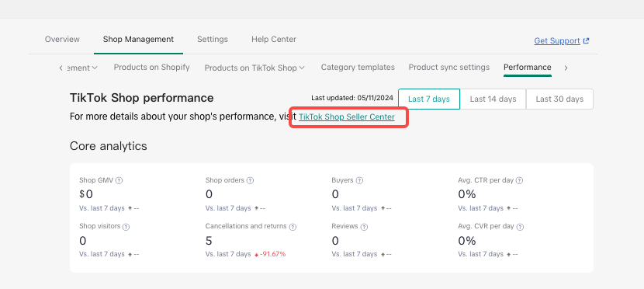Click the left chevron on the sub-navigation
The image size is (644, 289).
point(61,68)
